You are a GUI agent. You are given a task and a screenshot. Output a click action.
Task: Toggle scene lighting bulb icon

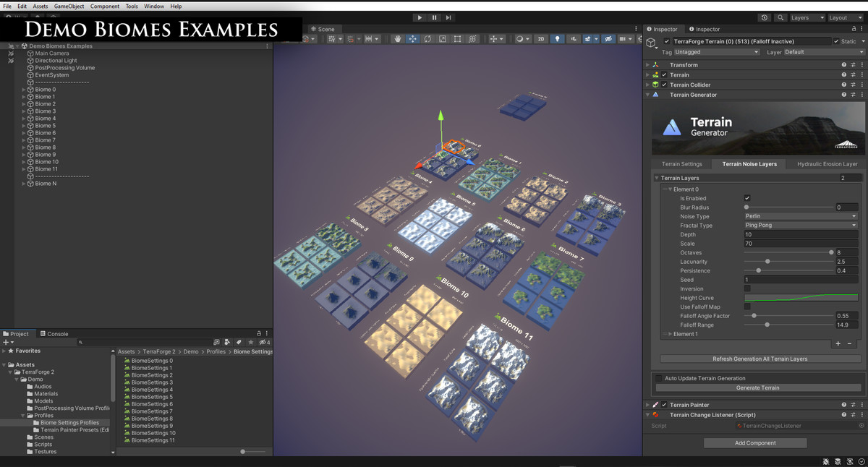[557, 39]
